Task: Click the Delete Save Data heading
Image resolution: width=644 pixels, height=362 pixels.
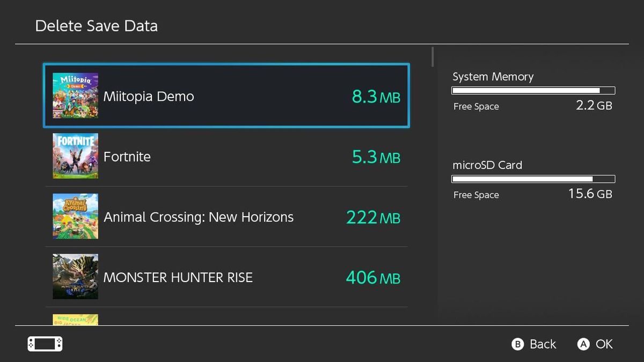Action: tap(97, 26)
